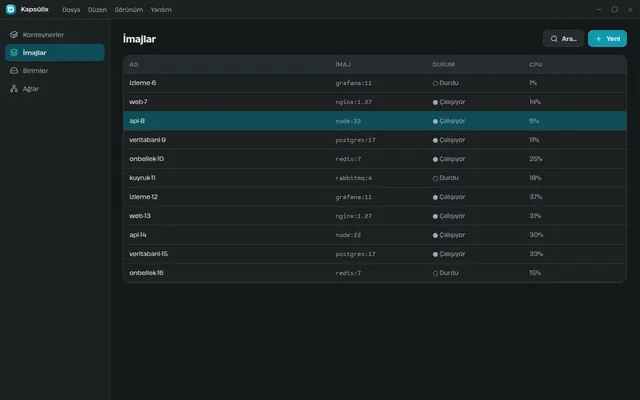The image size is (640, 400).
Task: Click the magnifier icon in search box
Action: click(x=554, y=39)
